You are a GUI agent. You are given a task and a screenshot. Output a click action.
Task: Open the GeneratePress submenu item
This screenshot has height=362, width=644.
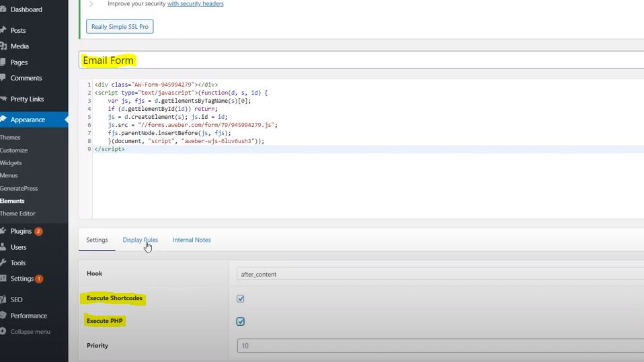point(19,188)
